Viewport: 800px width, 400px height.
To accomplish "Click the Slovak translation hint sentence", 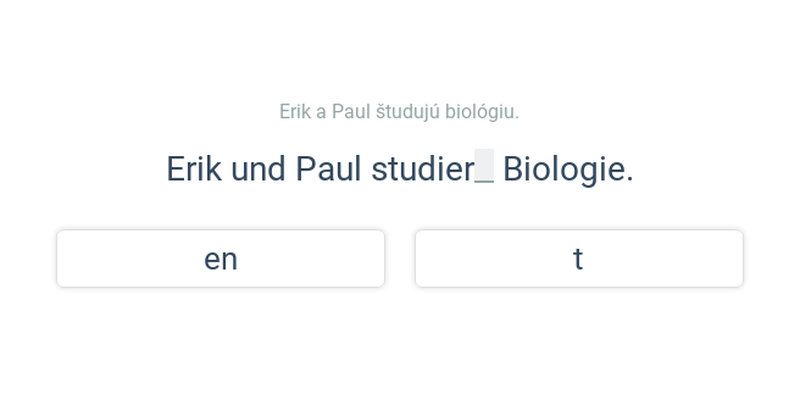I will point(399,112).
